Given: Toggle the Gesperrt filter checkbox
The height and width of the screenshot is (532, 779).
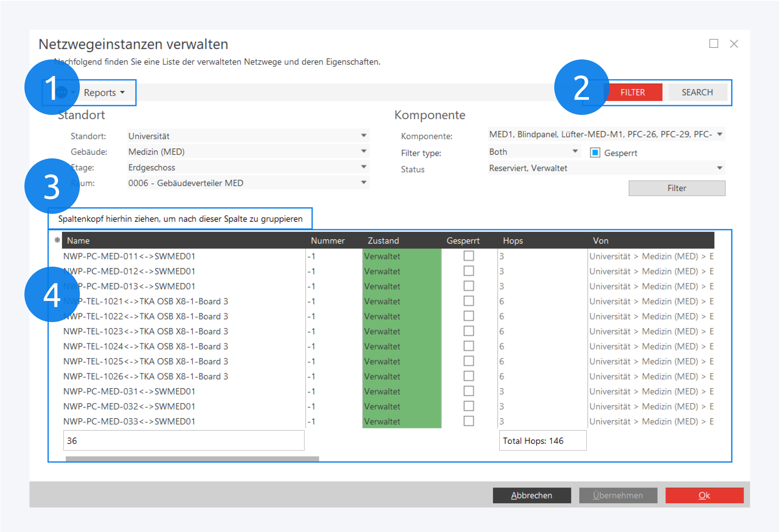Looking at the screenshot, I should 595,153.
